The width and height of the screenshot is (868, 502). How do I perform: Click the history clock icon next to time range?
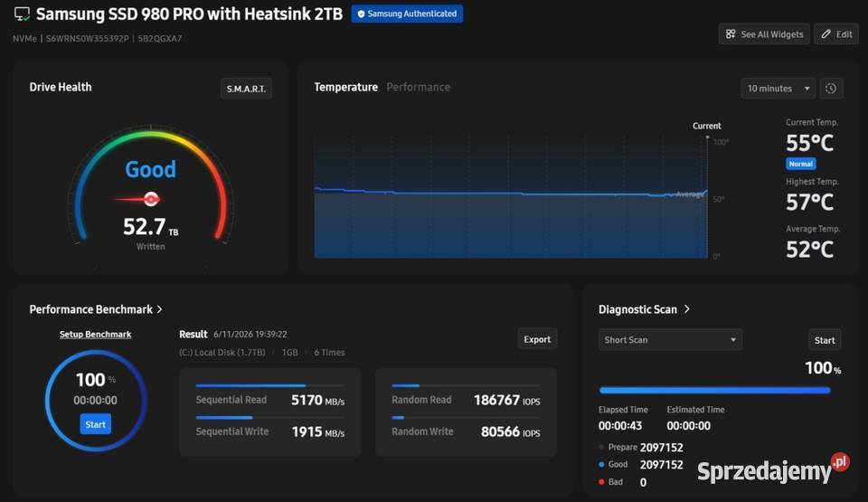(831, 88)
